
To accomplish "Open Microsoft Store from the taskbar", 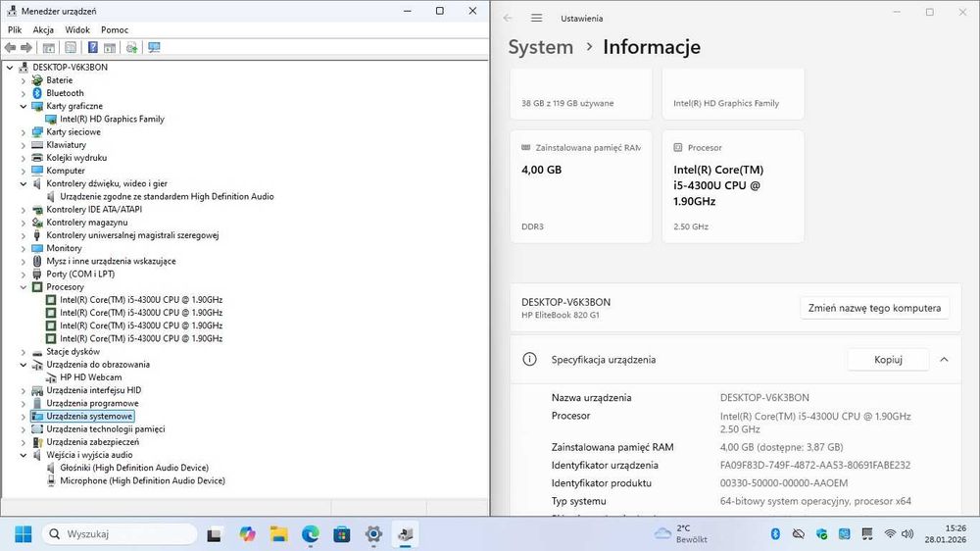I will pyautogui.click(x=342, y=534).
